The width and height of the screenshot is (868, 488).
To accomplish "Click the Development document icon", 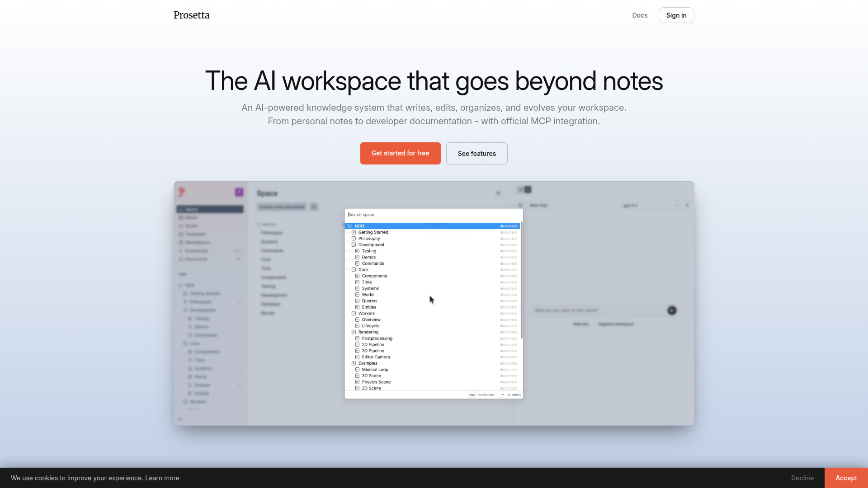I will [x=354, y=245].
